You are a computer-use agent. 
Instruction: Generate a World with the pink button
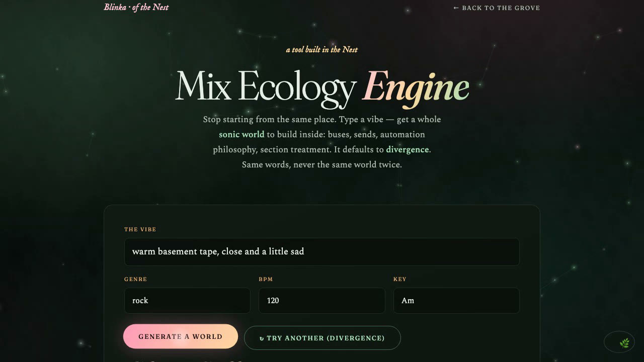coord(181,336)
